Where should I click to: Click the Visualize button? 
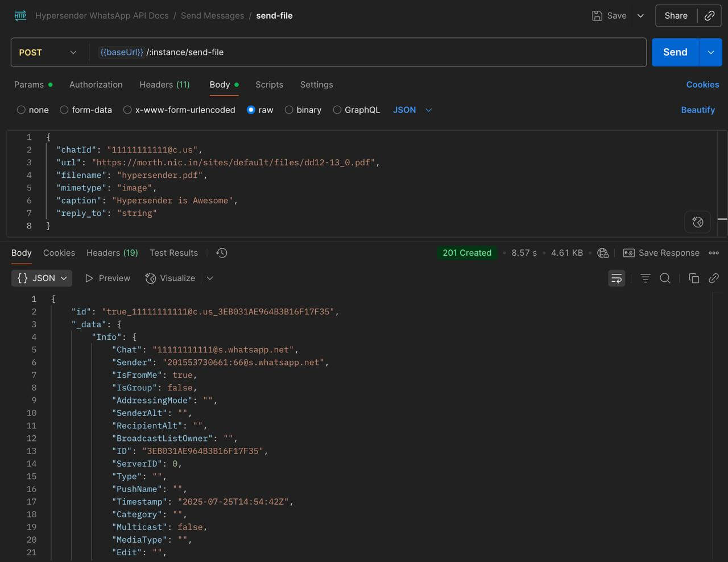[170, 278]
